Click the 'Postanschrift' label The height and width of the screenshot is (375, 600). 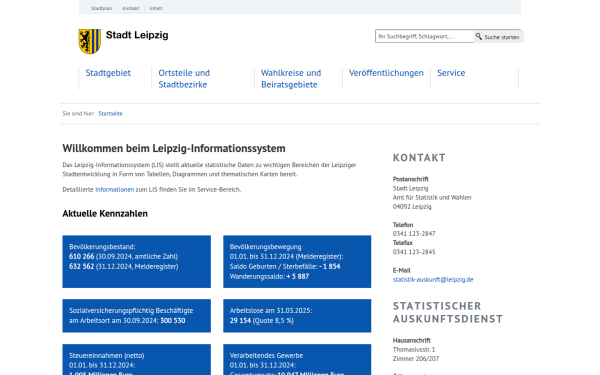[x=411, y=179]
